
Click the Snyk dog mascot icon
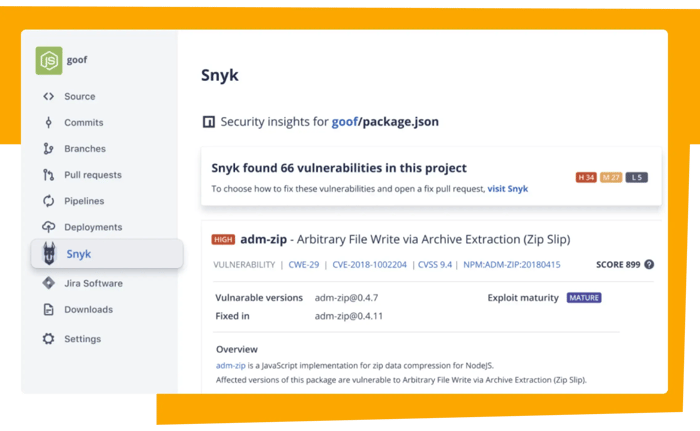[x=49, y=253]
